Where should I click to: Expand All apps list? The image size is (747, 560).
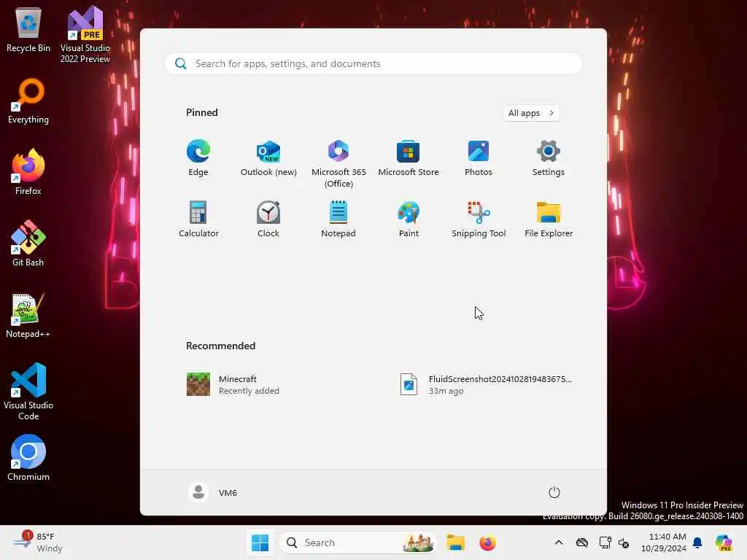531,113
